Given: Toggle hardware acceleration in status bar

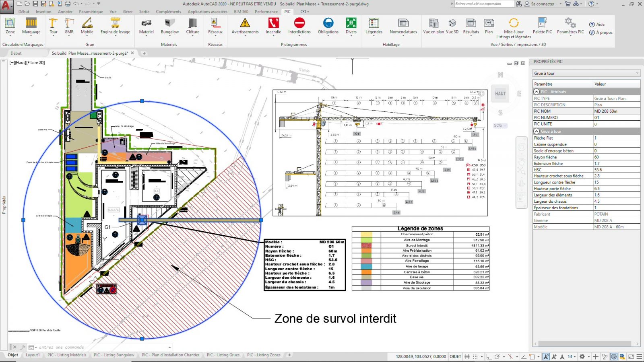Looking at the screenshot, I should [x=614, y=356].
